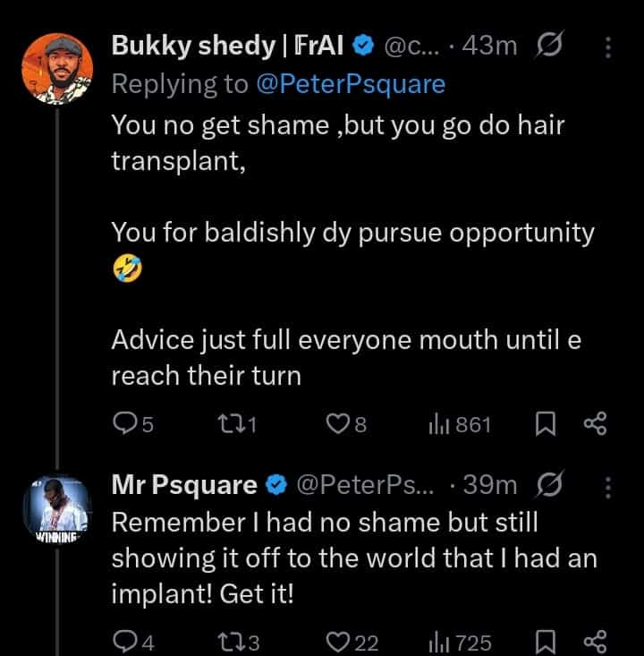Share Bukky shedy's tweet
Image resolution: width=644 pixels, height=656 pixels.
(595, 424)
